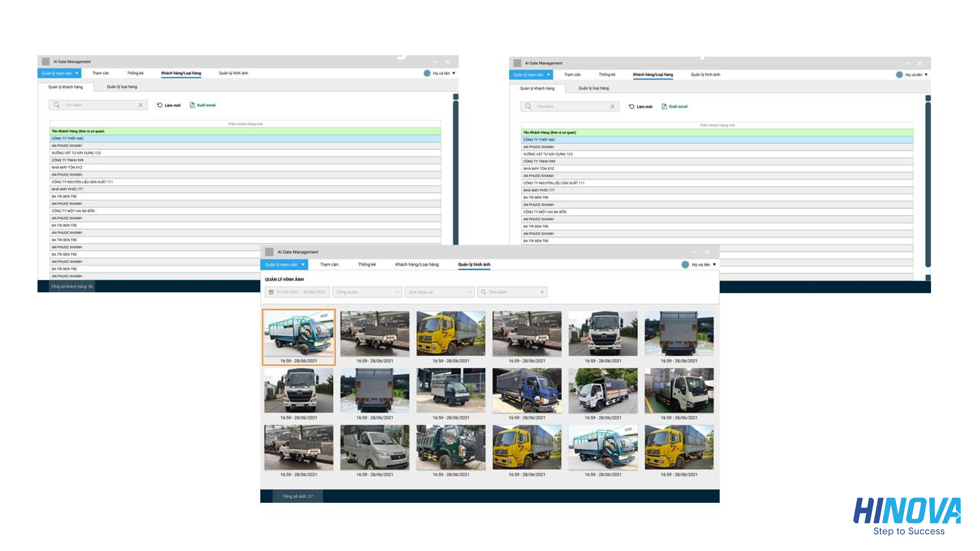Click Làm mới button in right window
This screenshot has height=551, width=980.
click(x=640, y=107)
